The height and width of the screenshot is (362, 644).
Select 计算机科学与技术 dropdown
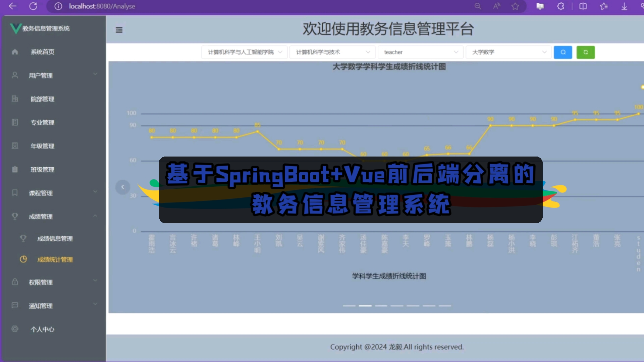pos(332,52)
